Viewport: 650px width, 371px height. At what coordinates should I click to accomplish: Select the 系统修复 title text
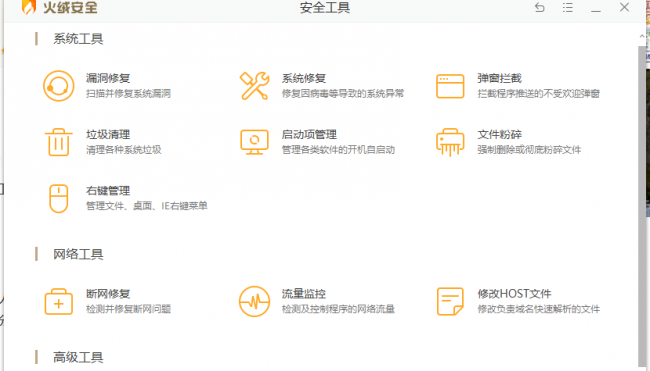[x=304, y=78]
